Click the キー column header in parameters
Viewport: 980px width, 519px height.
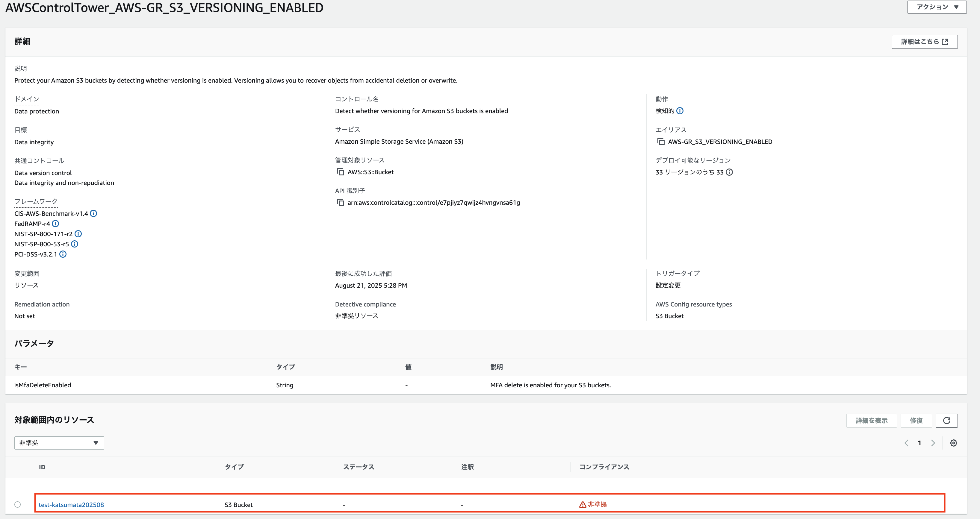pyautogui.click(x=21, y=367)
